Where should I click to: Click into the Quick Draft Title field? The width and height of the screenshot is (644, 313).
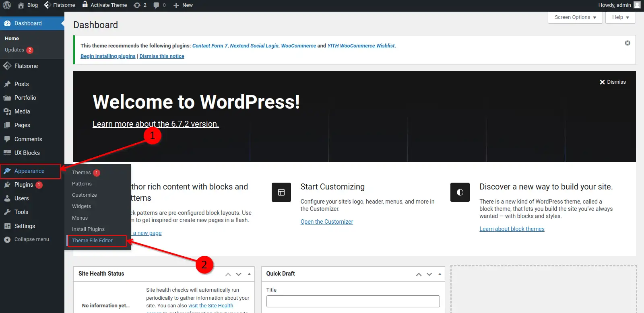[353, 301]
